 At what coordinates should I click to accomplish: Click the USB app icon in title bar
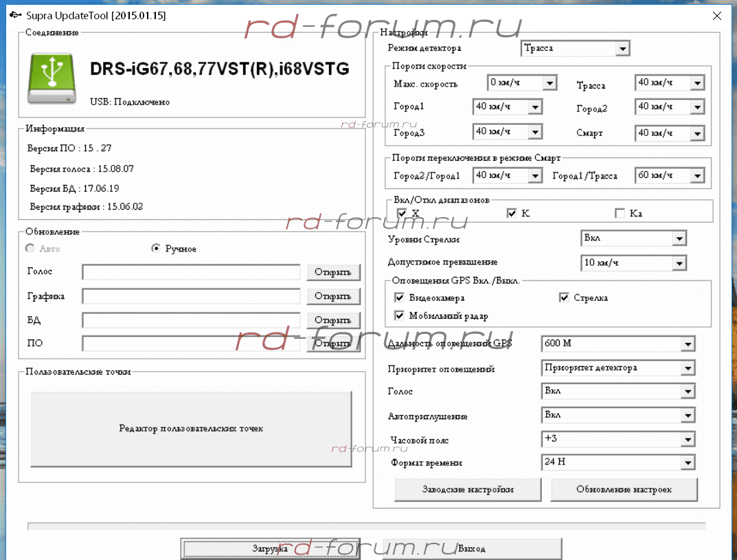pos(16,15)
